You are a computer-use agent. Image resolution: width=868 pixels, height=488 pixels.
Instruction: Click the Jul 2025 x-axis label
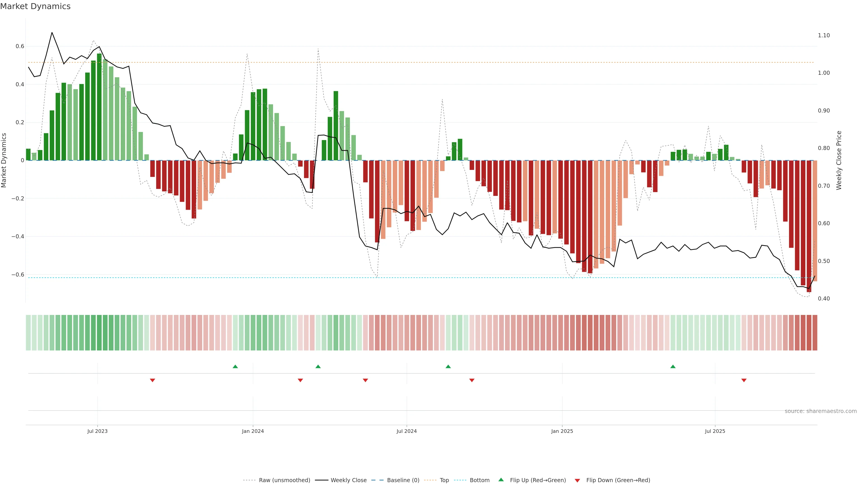(x=715, y=431)
